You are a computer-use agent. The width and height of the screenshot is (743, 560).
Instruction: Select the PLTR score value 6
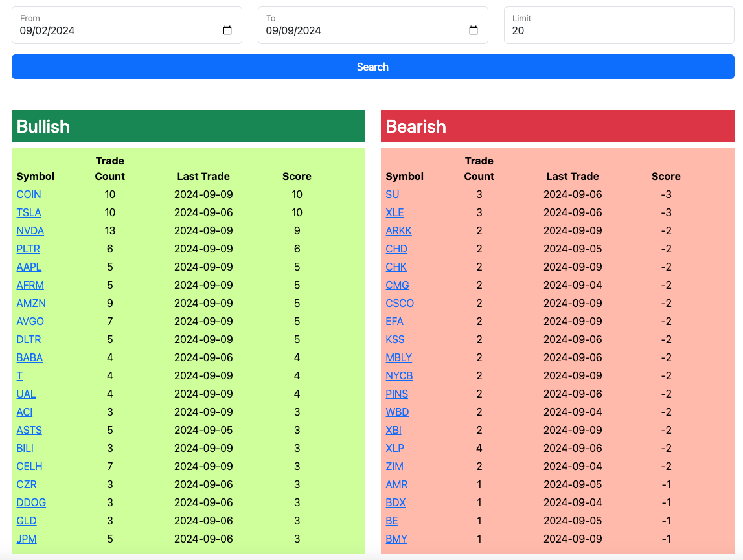297,249
